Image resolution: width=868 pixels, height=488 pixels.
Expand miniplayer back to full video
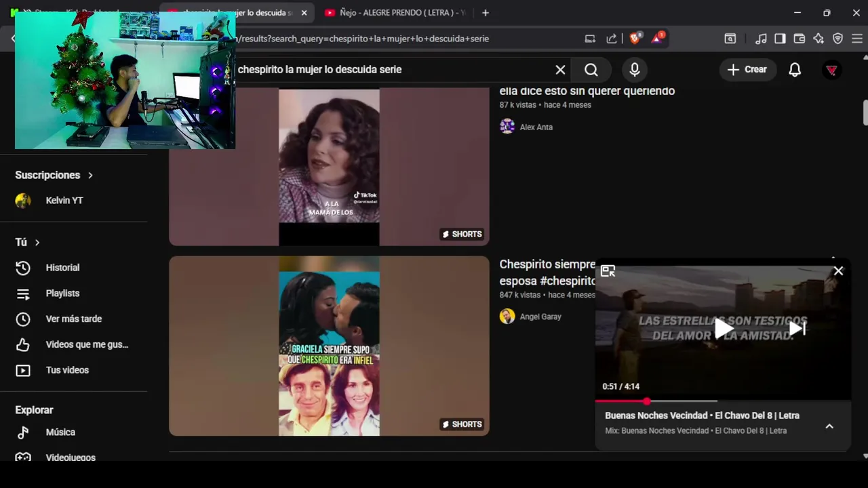(608, 271)
